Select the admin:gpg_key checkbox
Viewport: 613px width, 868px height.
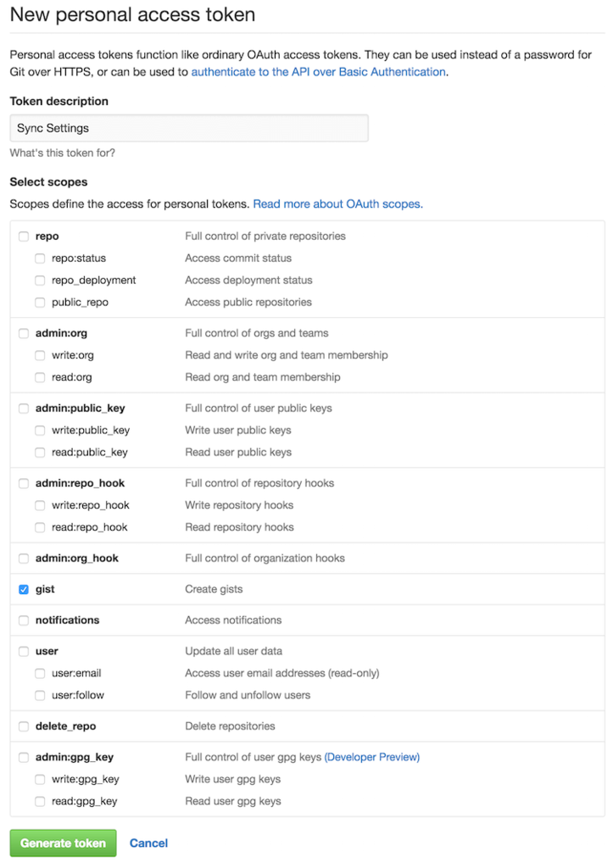tap(24, 758)
